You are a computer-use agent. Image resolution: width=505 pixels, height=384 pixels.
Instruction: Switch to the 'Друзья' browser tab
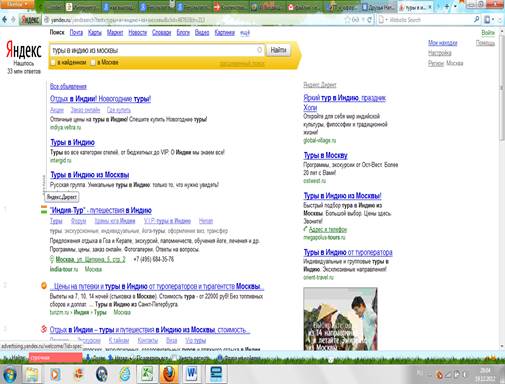pos(378,7)
